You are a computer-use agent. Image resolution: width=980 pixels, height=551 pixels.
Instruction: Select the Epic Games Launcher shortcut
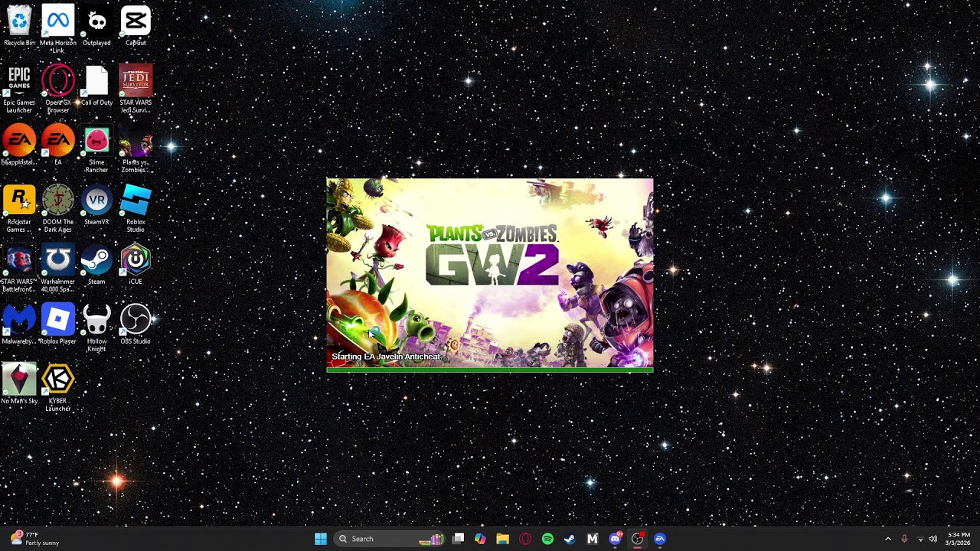point(19,90)
